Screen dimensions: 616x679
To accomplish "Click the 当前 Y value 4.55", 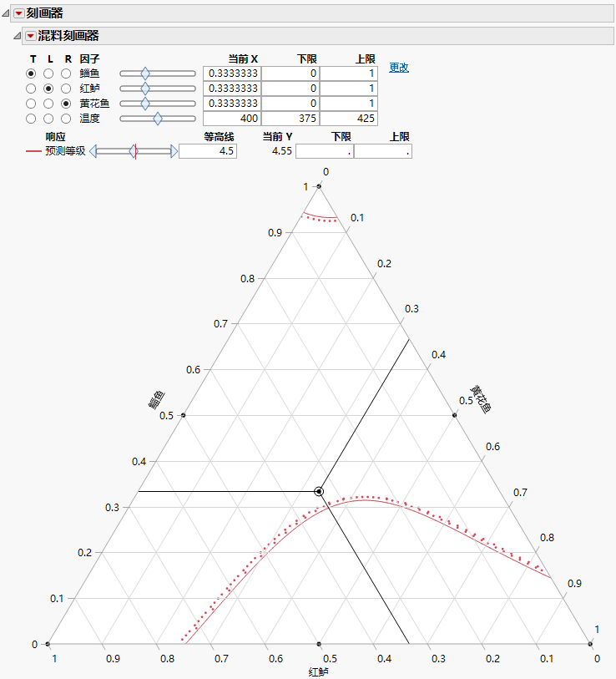I will coord(282,151).
